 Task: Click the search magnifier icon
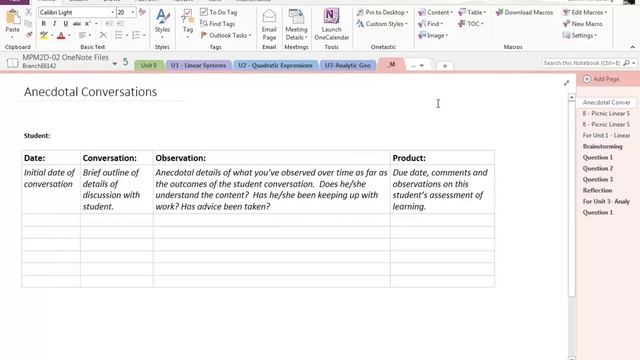(x=626, y=63)
